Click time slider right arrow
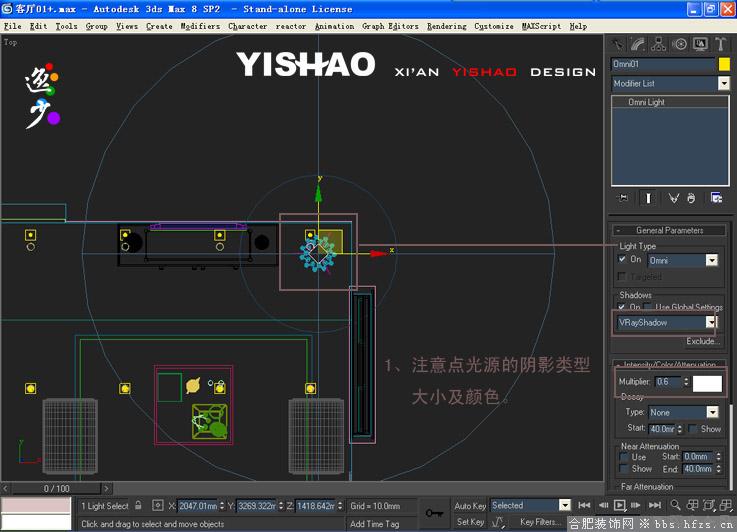 (106, 488)
